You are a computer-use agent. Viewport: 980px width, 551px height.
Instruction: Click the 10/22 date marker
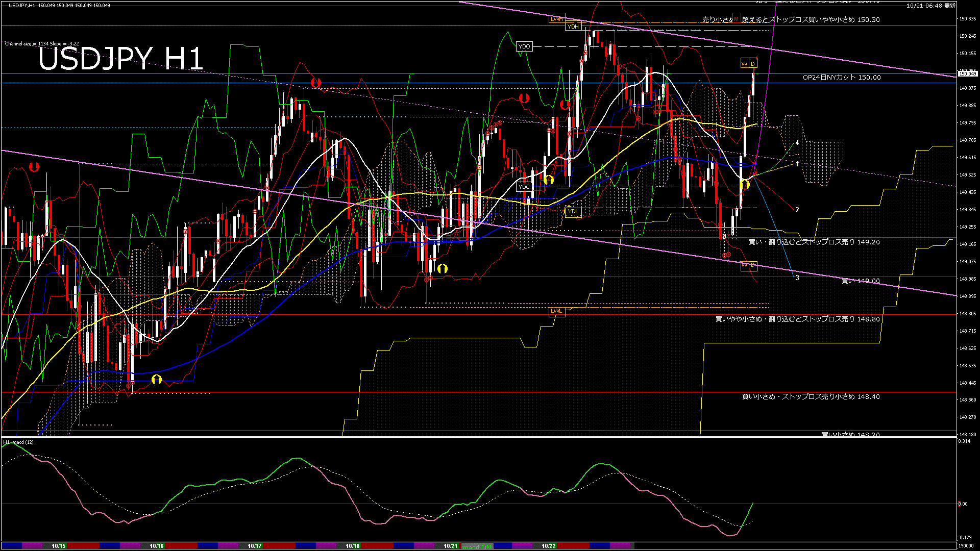coord(549,546)
